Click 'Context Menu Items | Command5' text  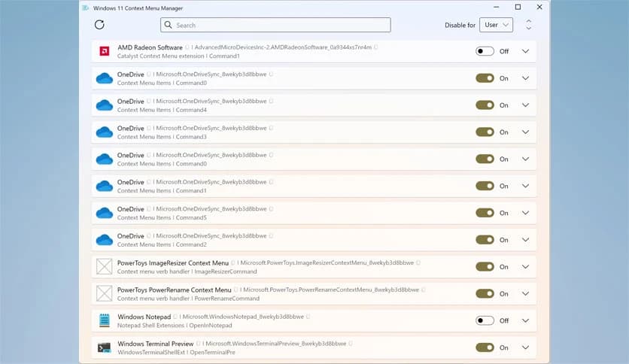(162, 217)
